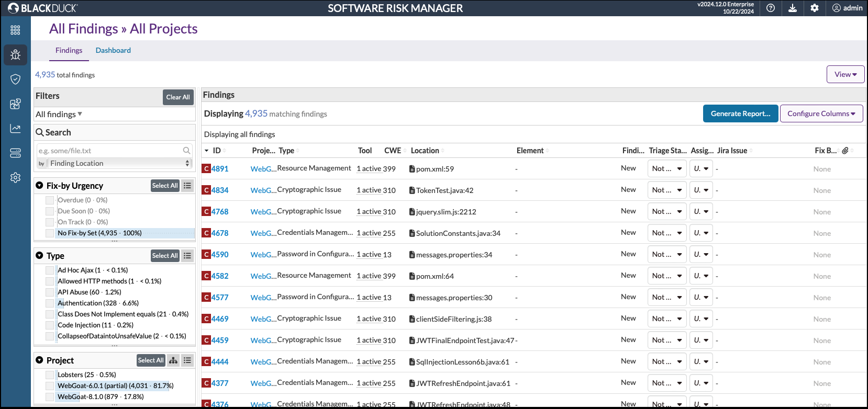868x409 pixels.
Task: Click the shield policies icon in sidebar
Action: tap(15, 79)
